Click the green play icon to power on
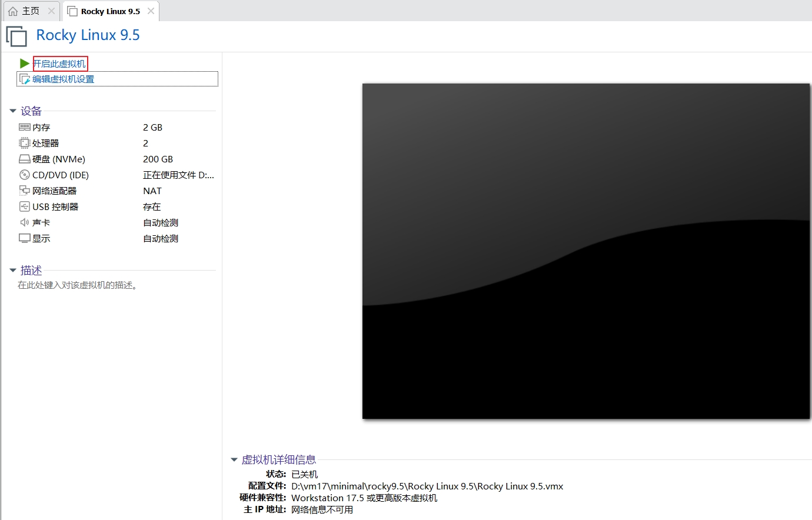Screen dimensions: 812x520 (x=24, y=64)
